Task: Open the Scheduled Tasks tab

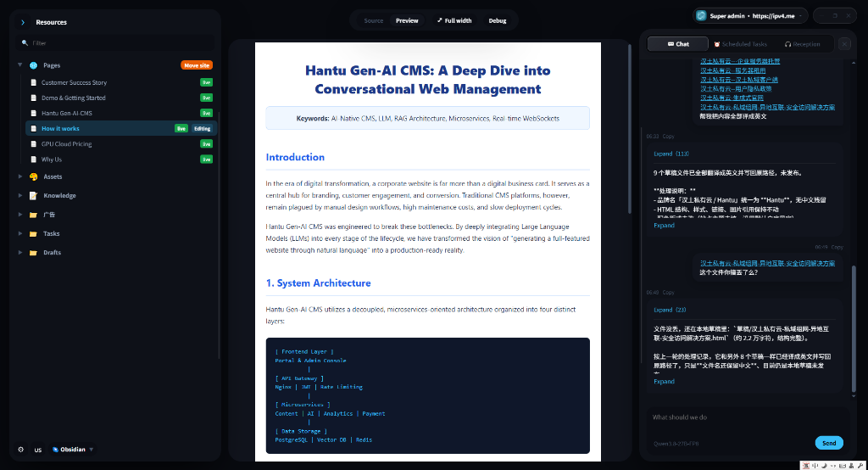Action: point(740,44)
